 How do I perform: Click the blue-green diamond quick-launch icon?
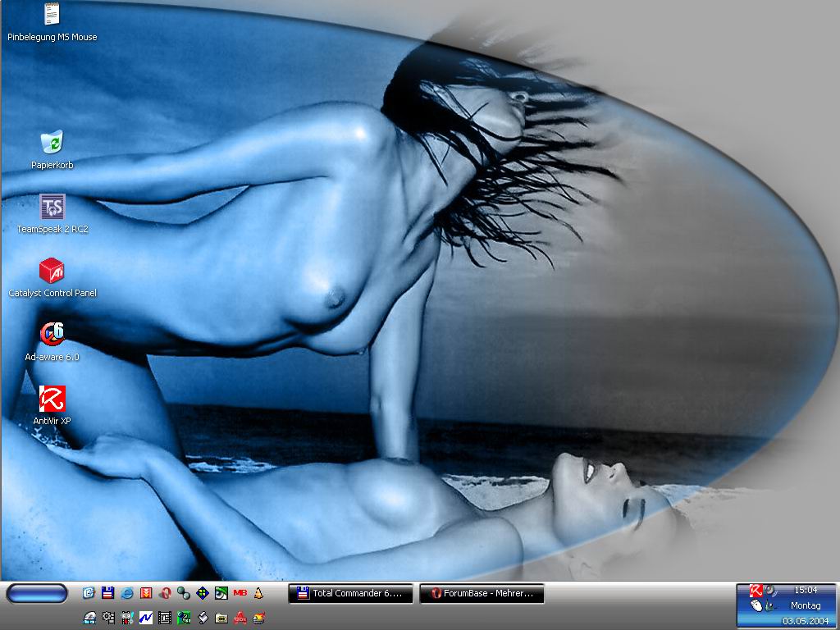click(203, 592)
